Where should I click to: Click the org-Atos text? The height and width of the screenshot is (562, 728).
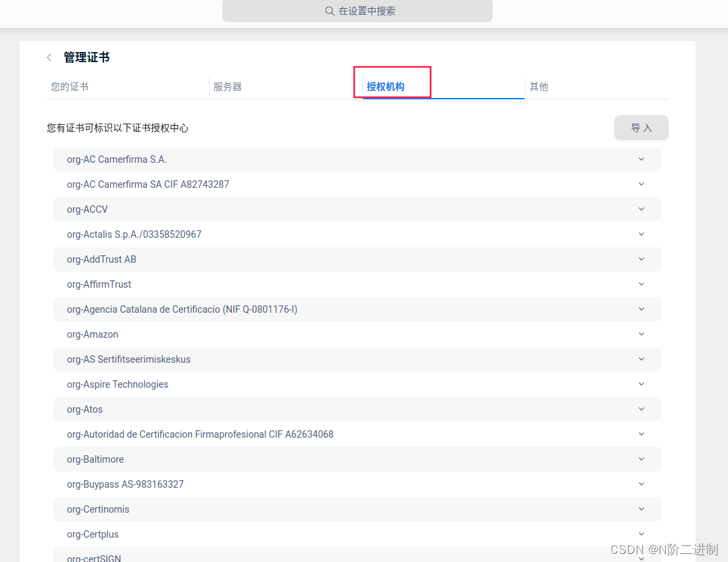(84, 409)
